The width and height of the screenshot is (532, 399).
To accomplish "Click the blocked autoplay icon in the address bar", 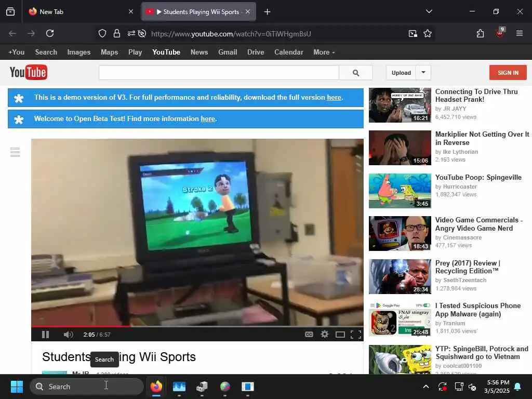I will 142,33.
